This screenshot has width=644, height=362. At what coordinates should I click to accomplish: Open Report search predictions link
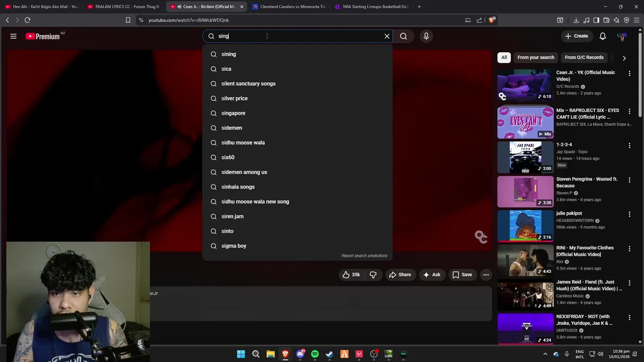click(364, 256)
